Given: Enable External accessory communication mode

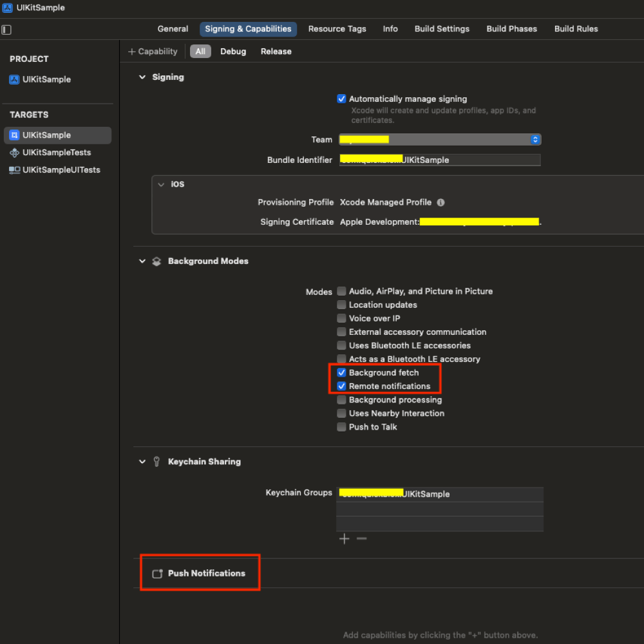Looking at the screenshot, I should point(341,332).
